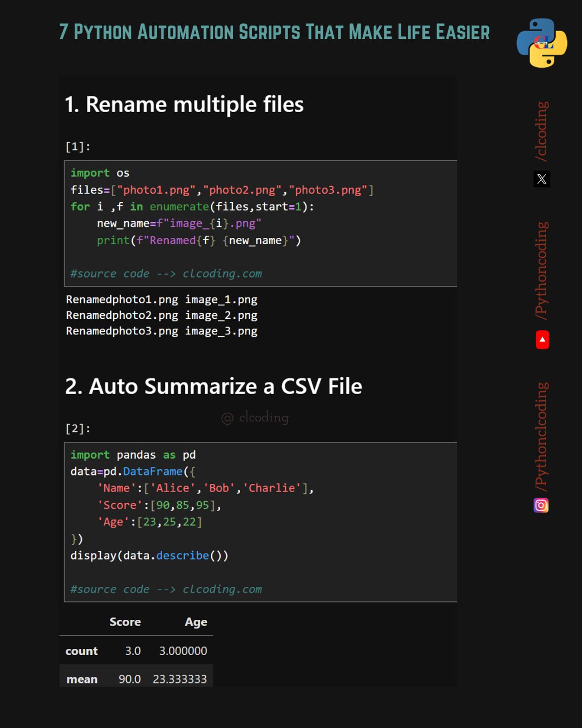
Task: Click heading '2. Auto Summarize a CSV File'
Action: (x=213, y=386)
